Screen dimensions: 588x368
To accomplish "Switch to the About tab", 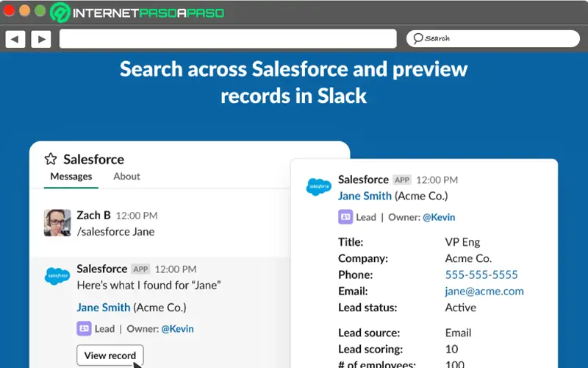I will [126, 177].
